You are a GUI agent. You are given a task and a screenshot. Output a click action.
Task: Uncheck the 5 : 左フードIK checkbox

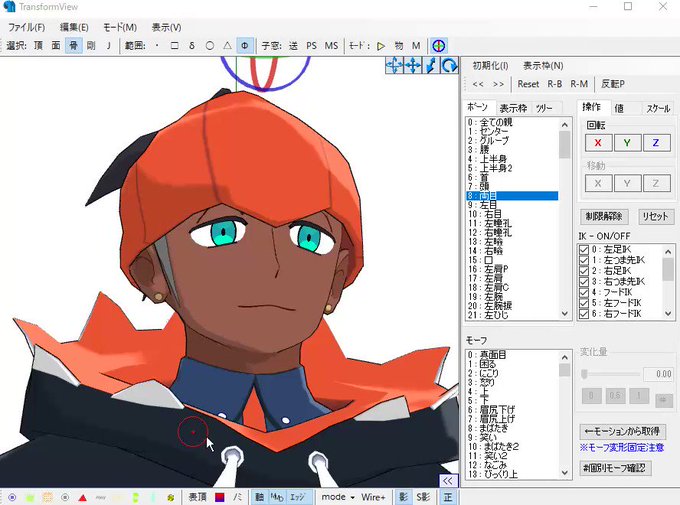(x=584, y=303)
